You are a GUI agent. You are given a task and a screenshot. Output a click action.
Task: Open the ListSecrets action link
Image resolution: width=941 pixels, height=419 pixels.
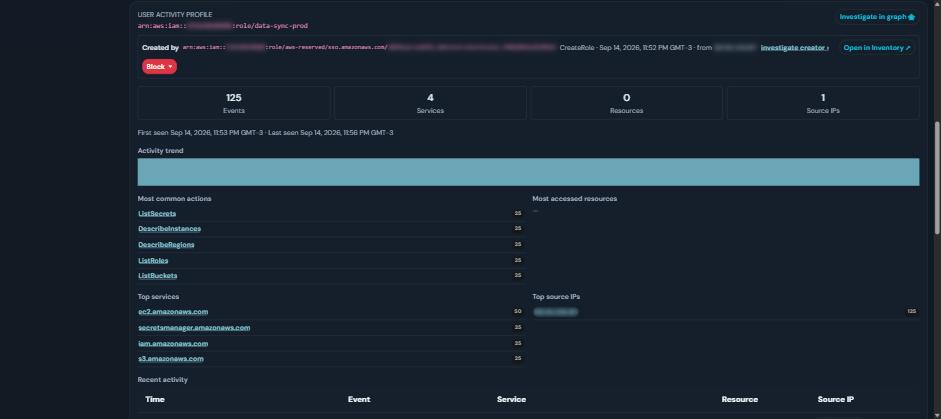coord(157,213)
